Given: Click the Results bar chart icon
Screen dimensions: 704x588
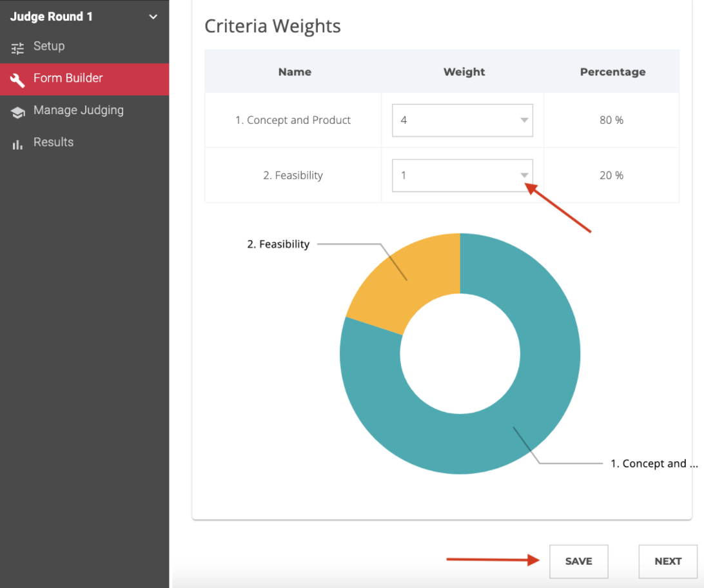Looking at the screenshot, I should click(x=17, y=144).
